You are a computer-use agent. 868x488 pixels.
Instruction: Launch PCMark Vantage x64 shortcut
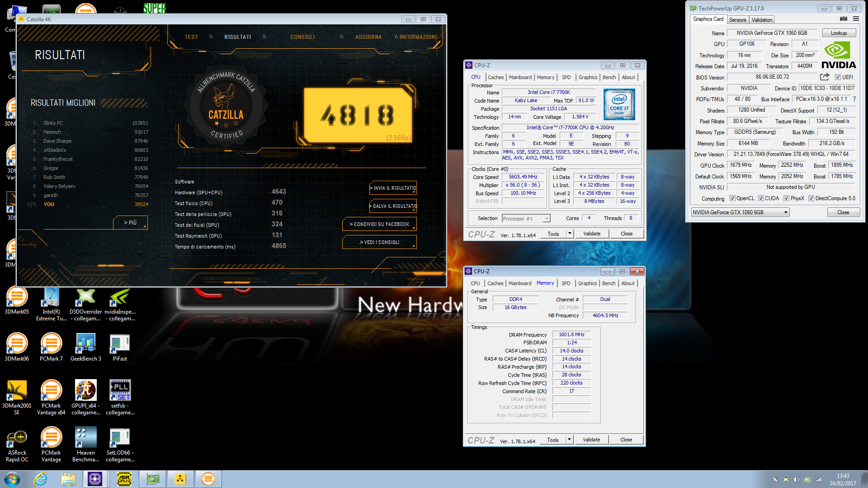pyautogui.click(x=51, y=397)
